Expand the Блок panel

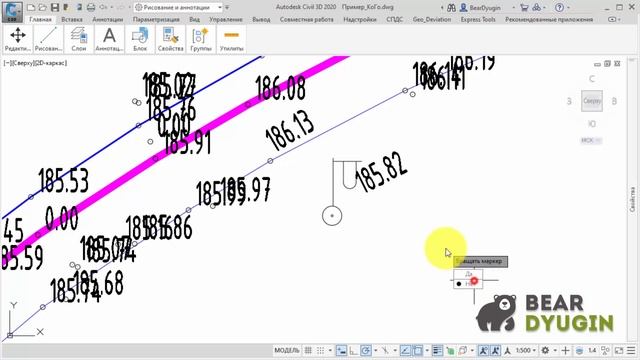(x=140, y=39)
